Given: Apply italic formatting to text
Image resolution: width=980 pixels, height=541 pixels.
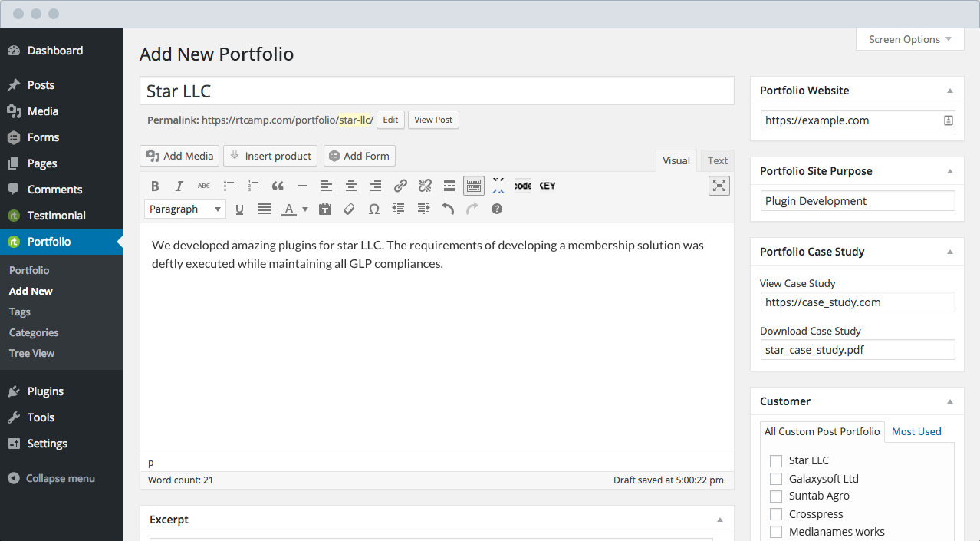Looking at the screenshot, I should click(179, 186).
